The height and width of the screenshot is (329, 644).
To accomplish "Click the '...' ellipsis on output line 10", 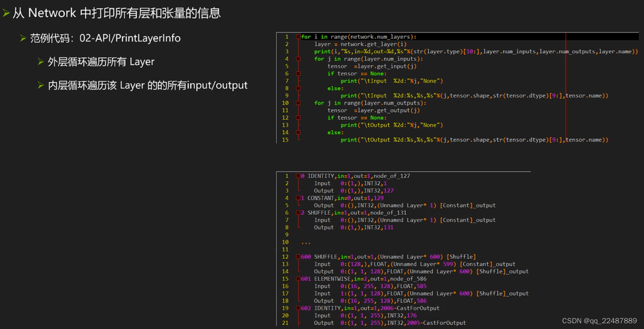I will [x=306, y=243].
